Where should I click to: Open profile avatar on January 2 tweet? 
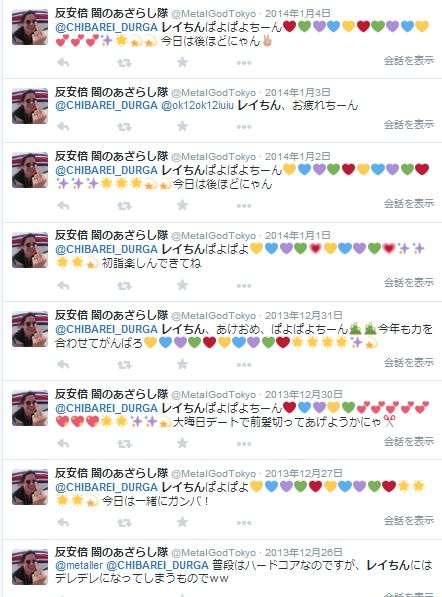click(x=30, y=170)
